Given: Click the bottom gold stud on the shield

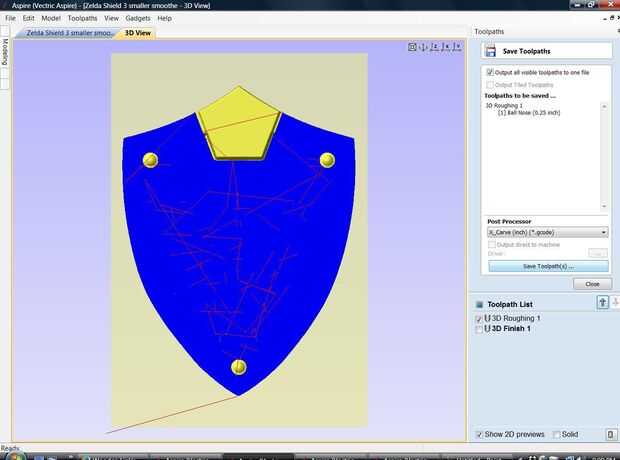Looking at the screenshot, I should [238, 367].
